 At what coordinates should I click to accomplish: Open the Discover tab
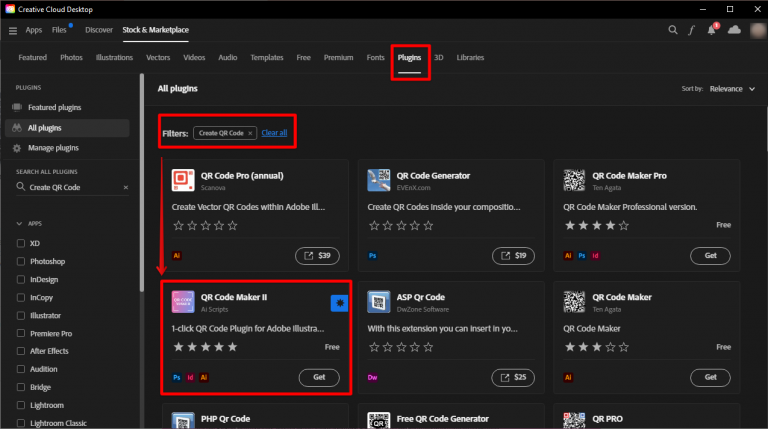click(x=99, y=31)
